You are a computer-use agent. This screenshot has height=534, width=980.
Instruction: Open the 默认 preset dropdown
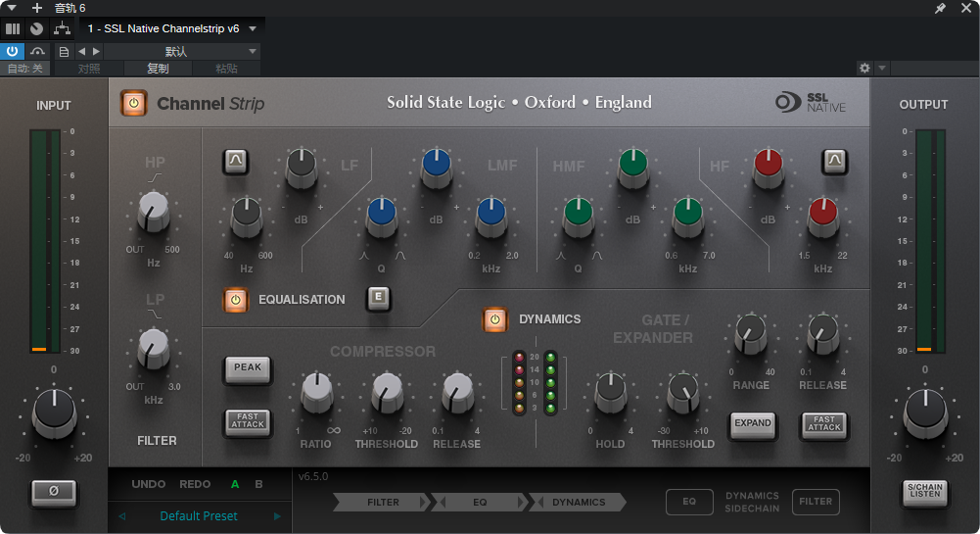pos(181,51)
